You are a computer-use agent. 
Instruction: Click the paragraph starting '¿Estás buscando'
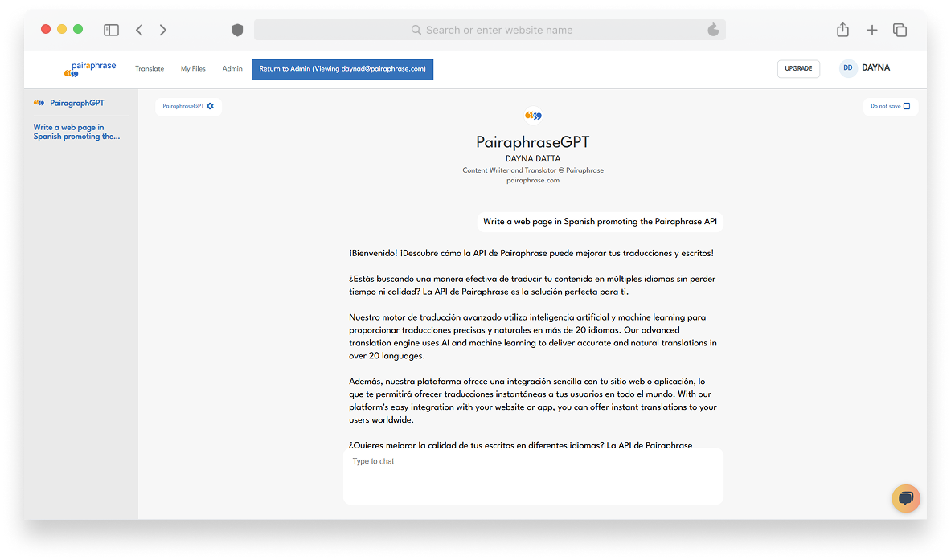tap(532, 285)
